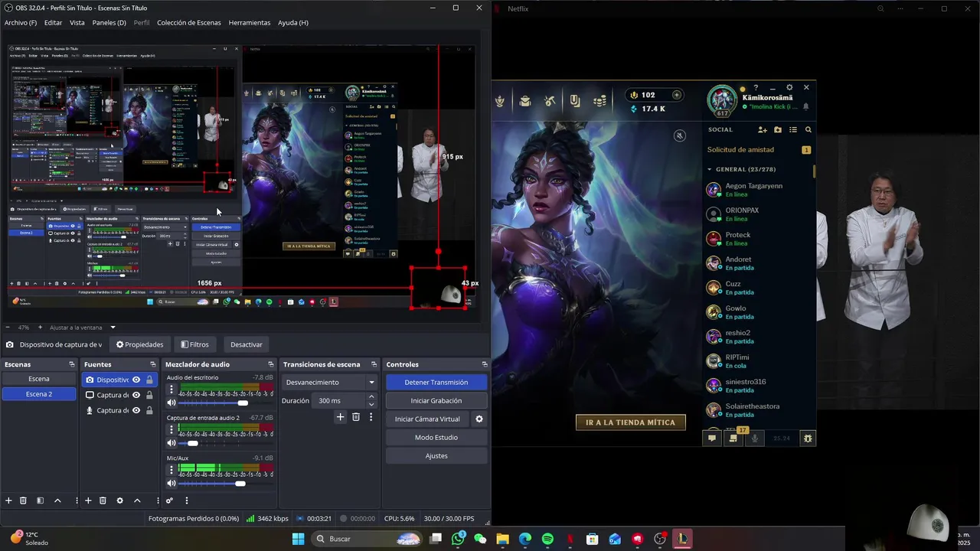Hide the Dispositivo source eye icon
This screenshot has height=551, width=980.
(x=136, y=380)
